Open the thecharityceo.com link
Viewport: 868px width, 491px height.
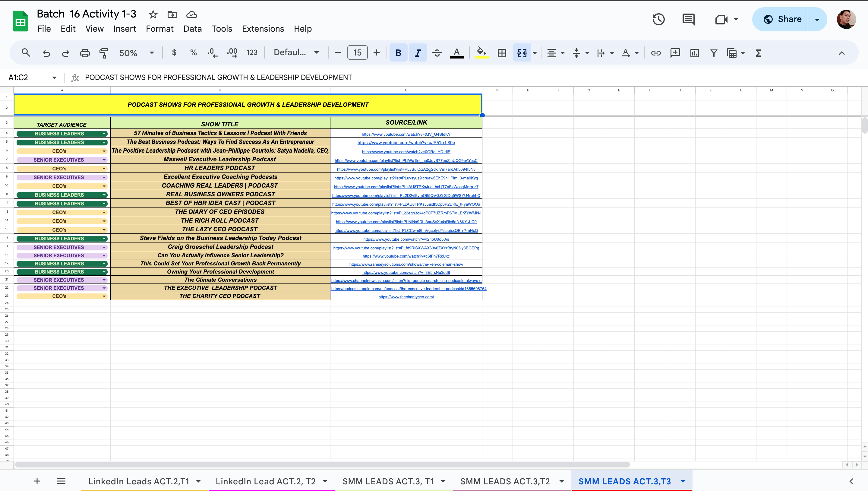406,297
